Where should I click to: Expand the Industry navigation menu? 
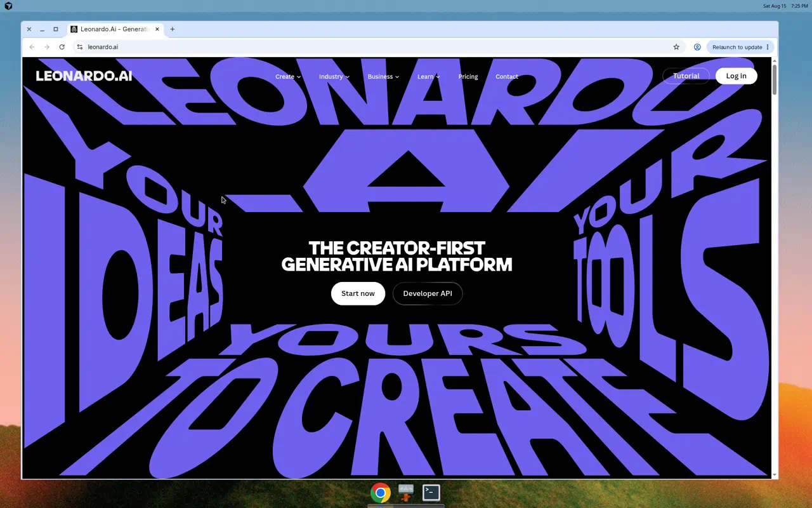[334, 77]
